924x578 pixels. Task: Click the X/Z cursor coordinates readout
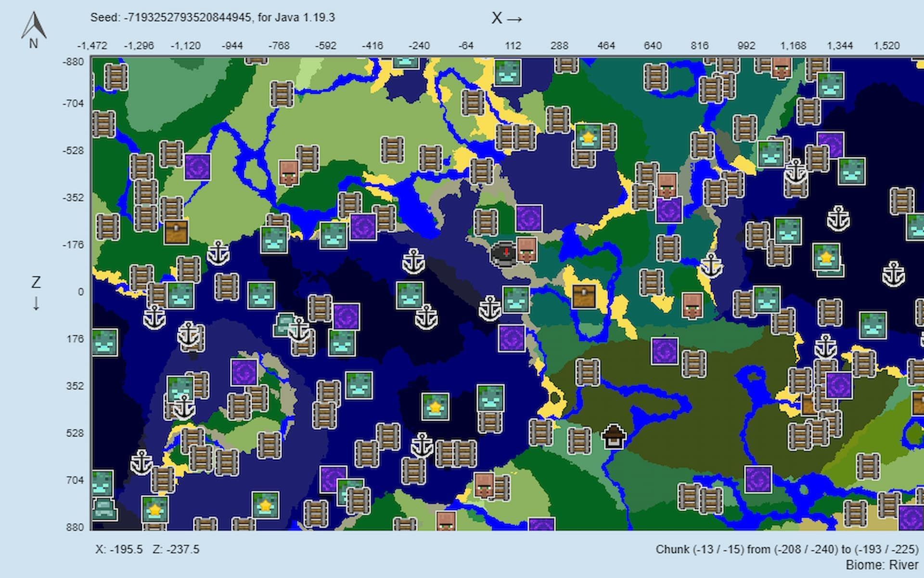tap(147, 550)
